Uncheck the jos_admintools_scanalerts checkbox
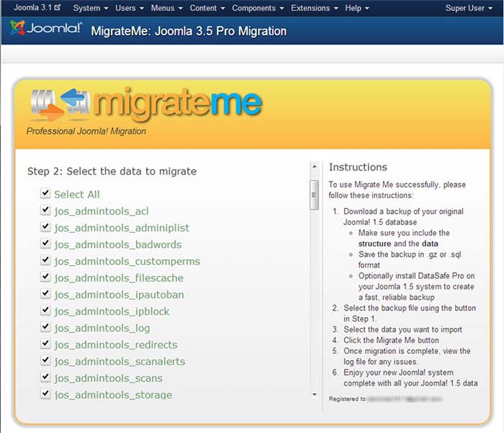 45,361
